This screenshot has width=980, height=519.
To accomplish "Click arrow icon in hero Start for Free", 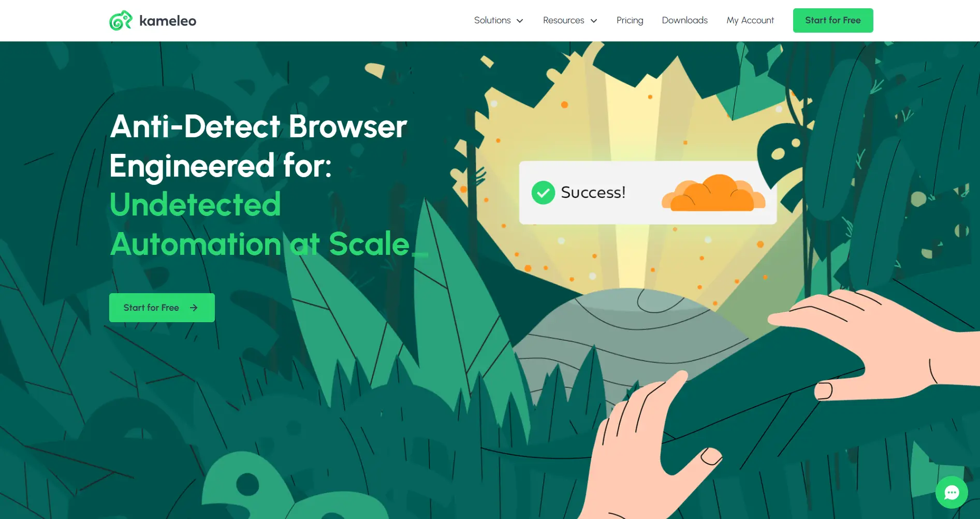I will [194, 308].
